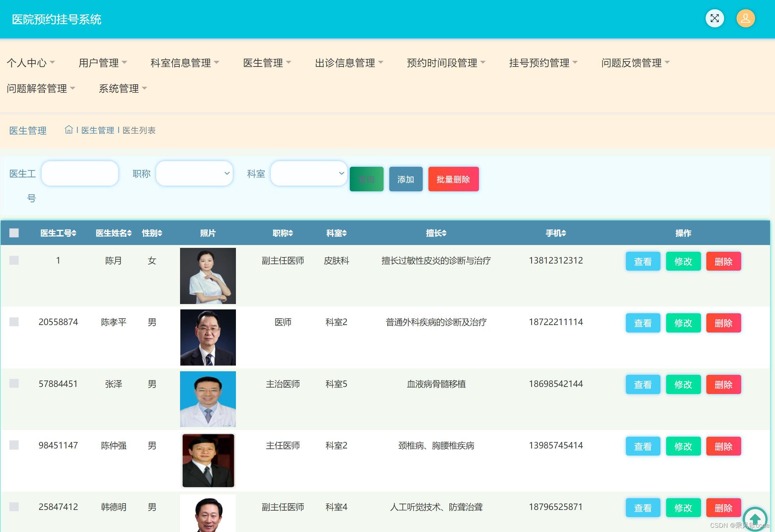Open the 科室 filter dropdown
This screenshot has height=532, width=775.
point(309,174)
